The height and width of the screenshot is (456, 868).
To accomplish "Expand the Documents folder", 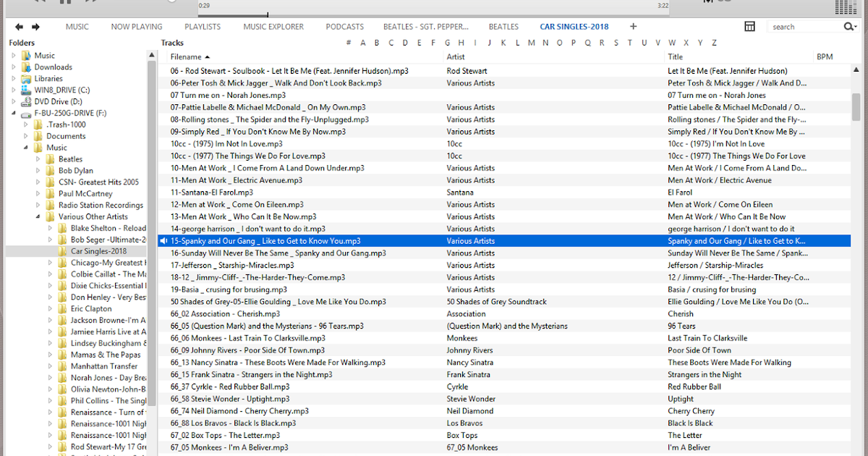I will click(26, 136).
